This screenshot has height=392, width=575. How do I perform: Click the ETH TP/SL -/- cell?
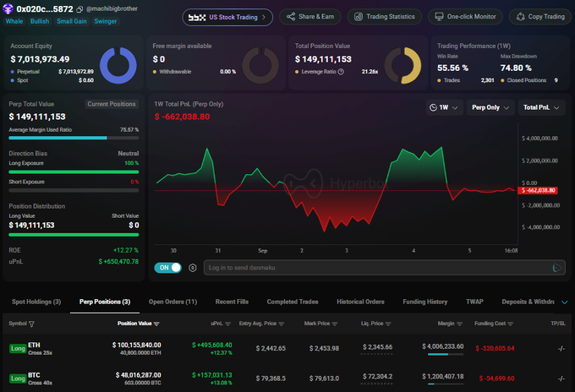click(561, 348)
